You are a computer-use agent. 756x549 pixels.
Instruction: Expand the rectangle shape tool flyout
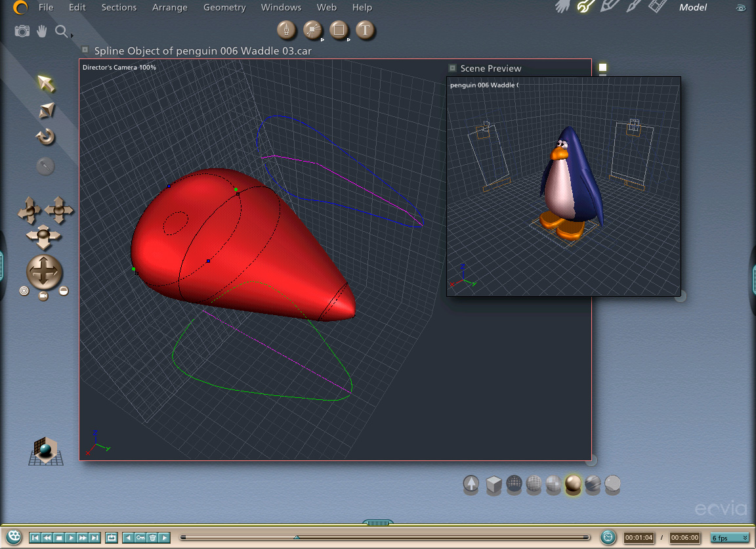pyautogui.click(x=348, y=39)
